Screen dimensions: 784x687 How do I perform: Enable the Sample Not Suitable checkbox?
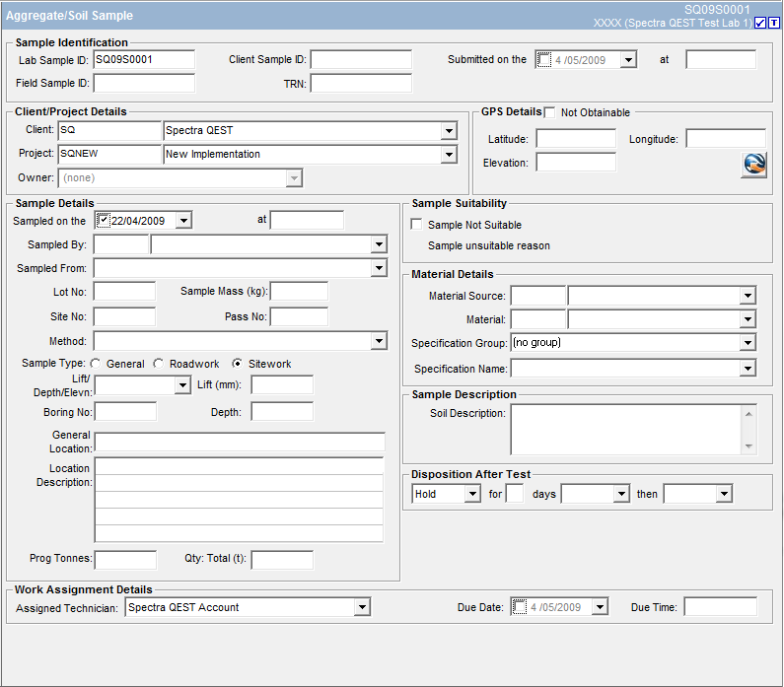[x=416, y=226]
